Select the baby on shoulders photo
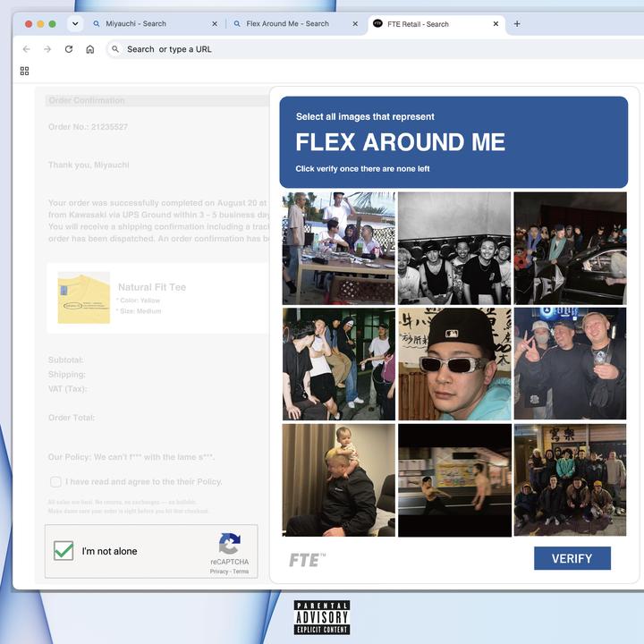The image size is (644, 644). click(339, 480)
